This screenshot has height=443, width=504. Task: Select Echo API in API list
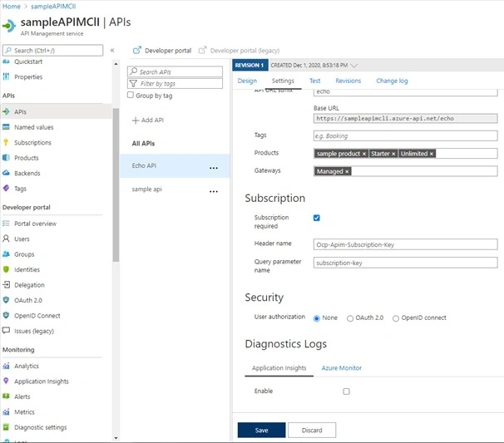point(175,165)
